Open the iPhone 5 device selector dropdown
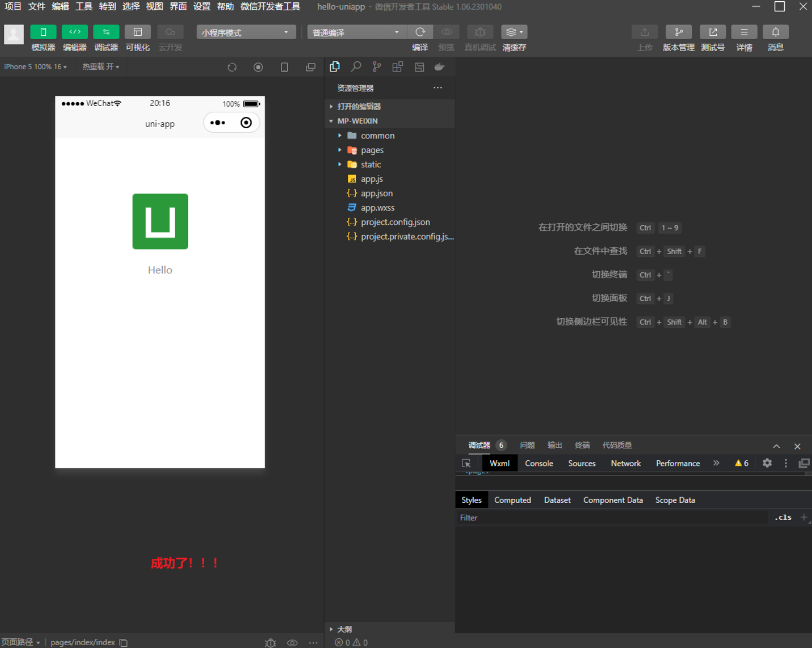The height and width of the screenshot is (648, 812). [x=36, y=67]
